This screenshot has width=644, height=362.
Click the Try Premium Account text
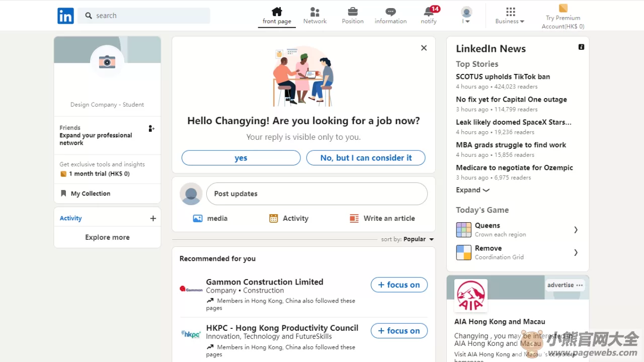tap(563, 22)
